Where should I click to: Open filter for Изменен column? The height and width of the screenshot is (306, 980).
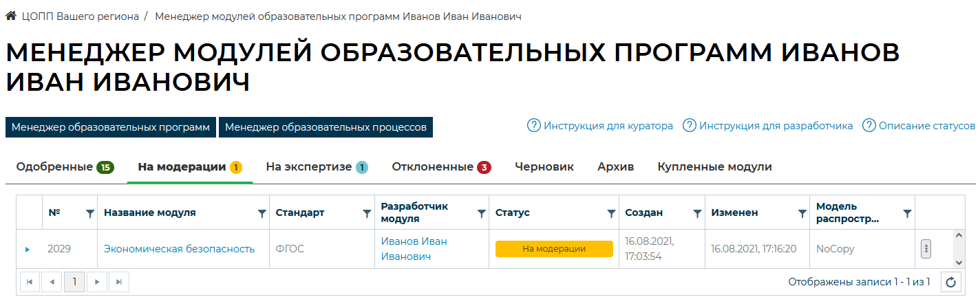tap(802, 214)
